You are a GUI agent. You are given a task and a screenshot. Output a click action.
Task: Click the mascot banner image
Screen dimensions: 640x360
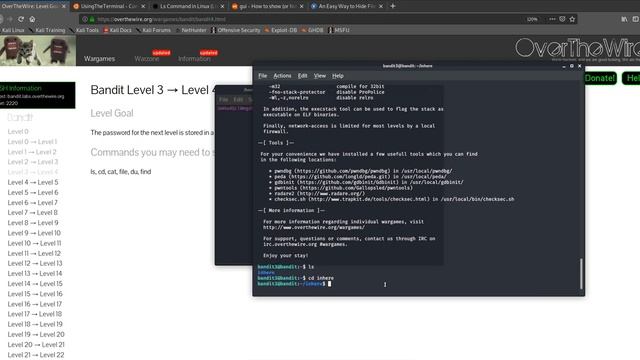click(38, 51)
